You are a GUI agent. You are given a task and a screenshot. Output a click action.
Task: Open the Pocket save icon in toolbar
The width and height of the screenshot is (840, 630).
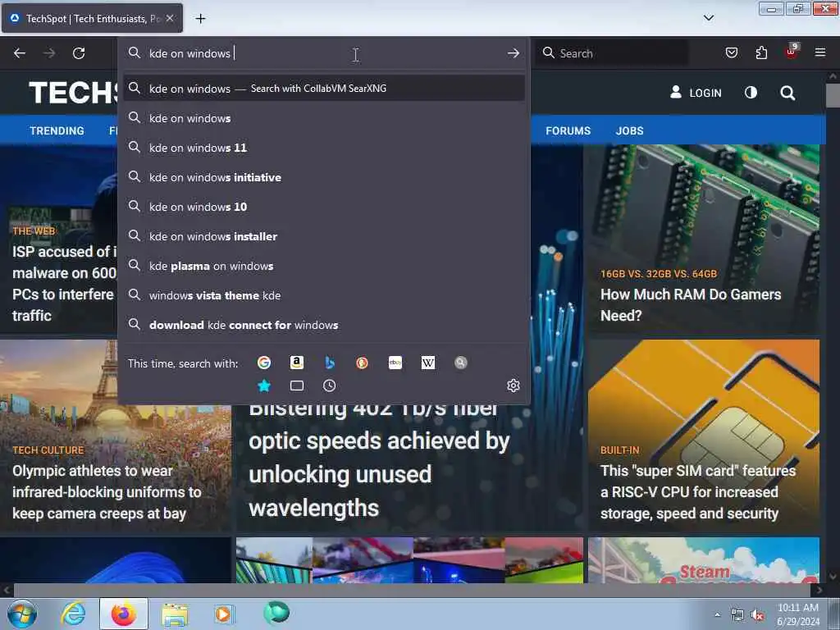tap(731, 52)
